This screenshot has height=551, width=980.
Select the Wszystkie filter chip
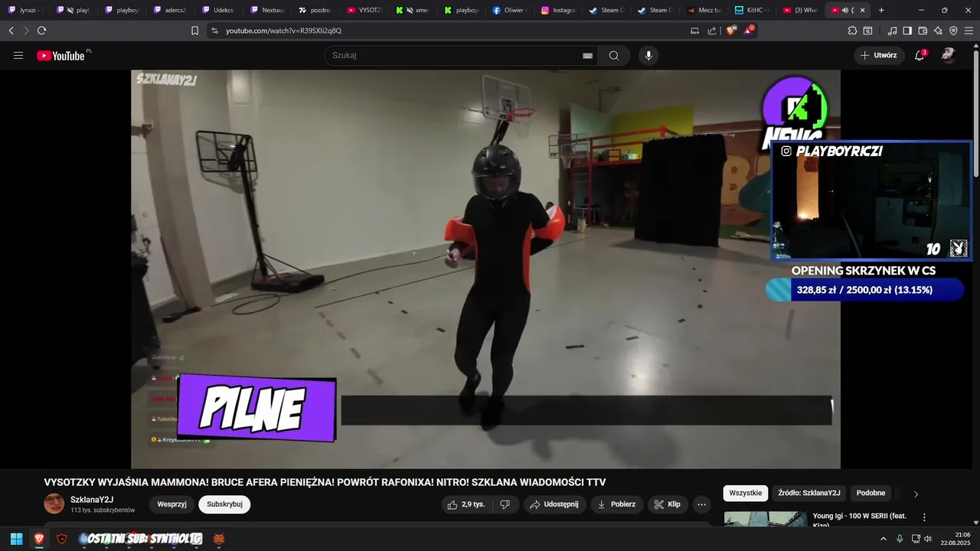tap(746, 493)
